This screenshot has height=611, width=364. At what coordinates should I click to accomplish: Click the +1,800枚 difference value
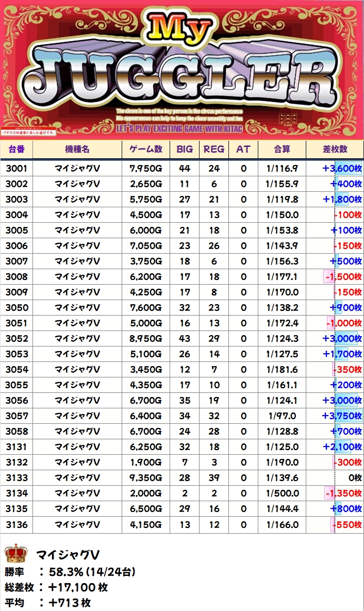pos(342,200)
